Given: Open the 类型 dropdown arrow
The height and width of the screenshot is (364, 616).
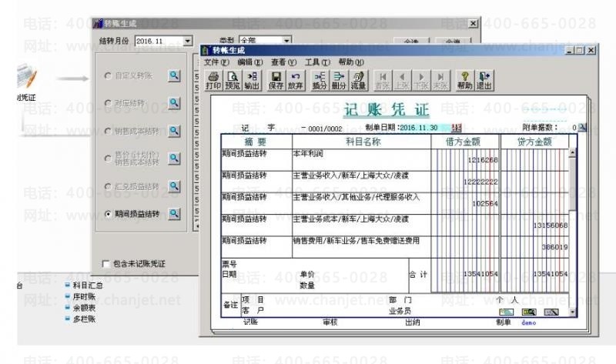Looking at the screenshot, I should [286, 41].
